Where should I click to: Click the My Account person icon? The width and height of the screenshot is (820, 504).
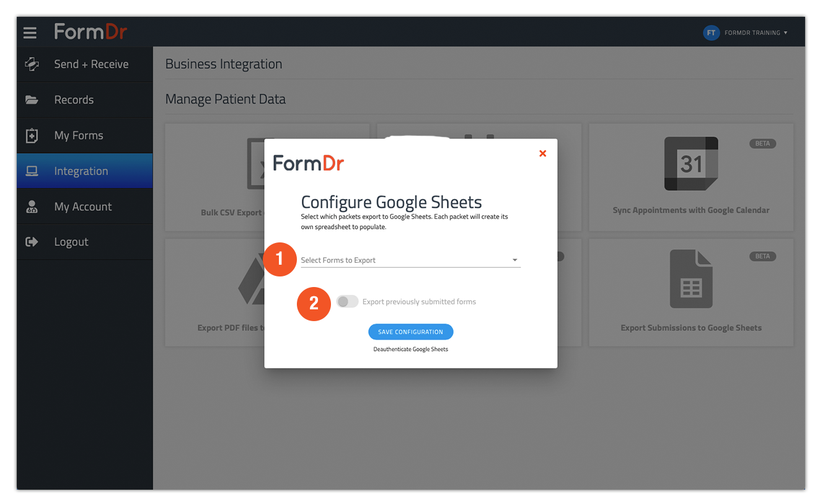tap(32, 206)
